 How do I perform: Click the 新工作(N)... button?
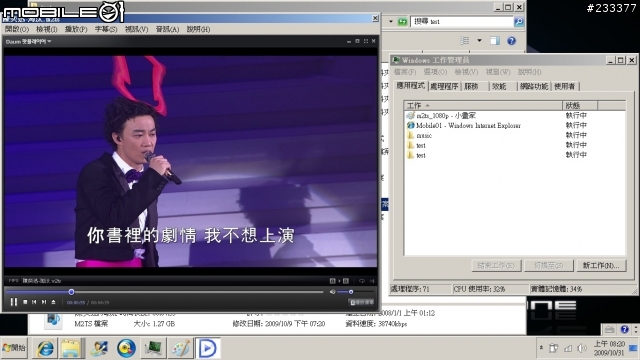(600, 266)
